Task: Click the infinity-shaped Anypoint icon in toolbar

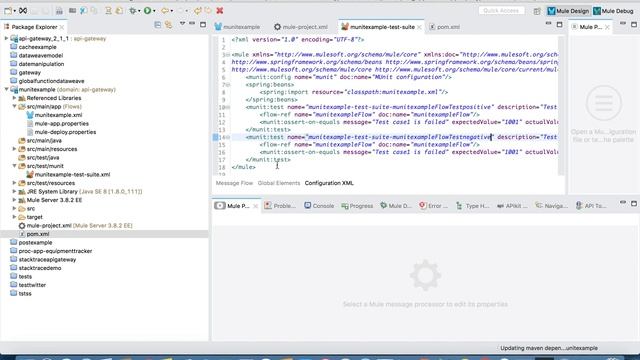Action: click(x=23, y=11)
